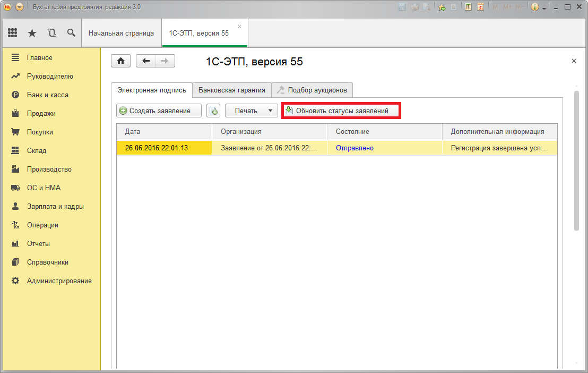Open favorites via the star icon
The width and height of the screenshot is (588, 373).
32,33
